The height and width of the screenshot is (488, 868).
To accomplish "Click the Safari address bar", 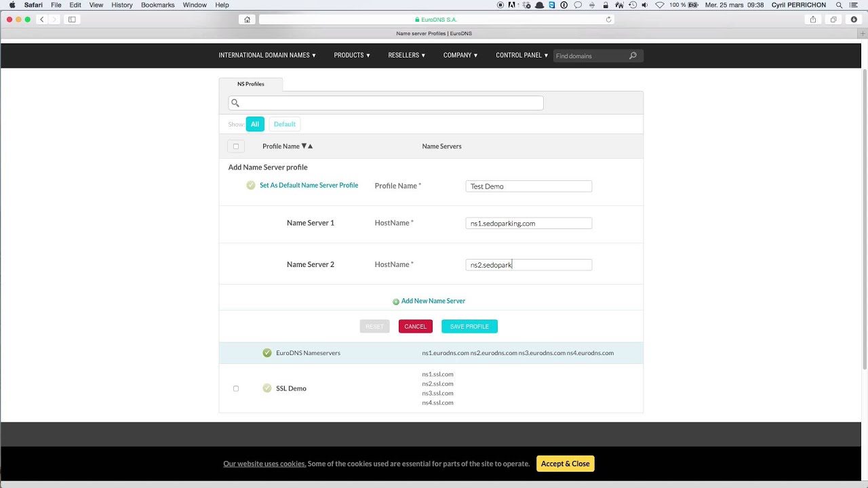I will pos(437,20).
